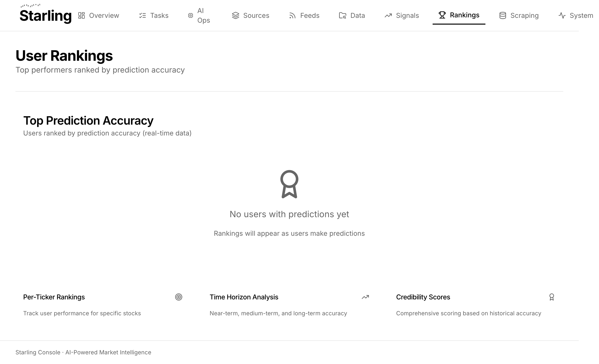Click the Scraping database icon

(503, 16)
